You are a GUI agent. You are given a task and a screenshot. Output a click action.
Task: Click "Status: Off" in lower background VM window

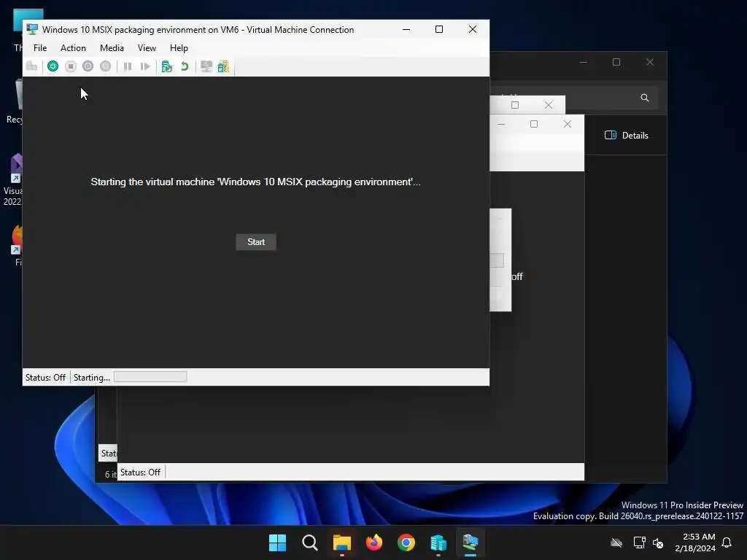[x=140, y=472]
